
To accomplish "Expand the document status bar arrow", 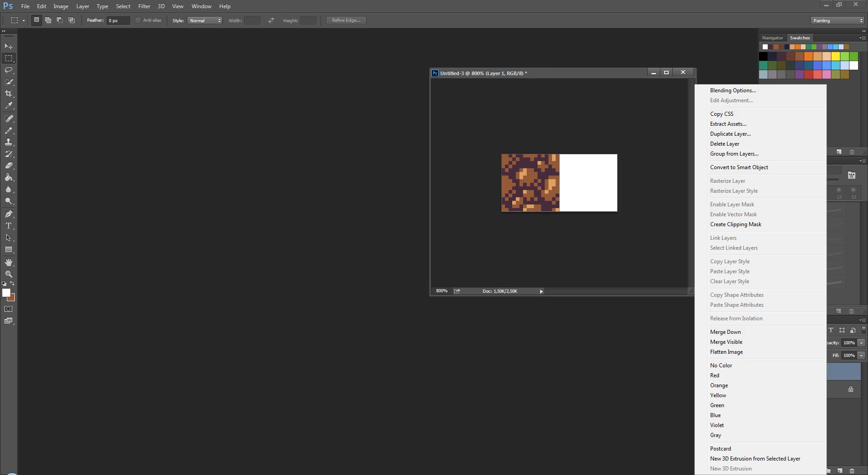I will click(x=541, y=291).
